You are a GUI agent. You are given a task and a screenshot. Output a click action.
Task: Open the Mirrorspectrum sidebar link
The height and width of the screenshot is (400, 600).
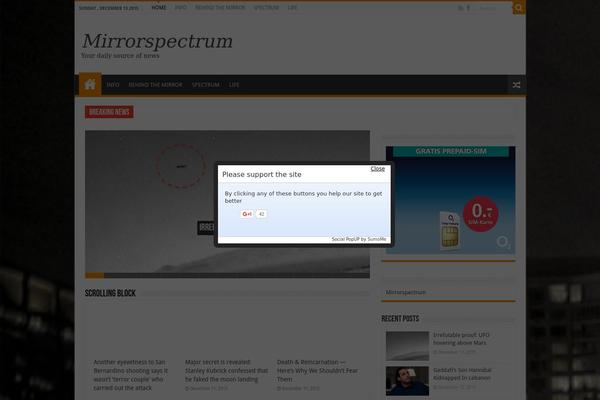click(406, 292)
